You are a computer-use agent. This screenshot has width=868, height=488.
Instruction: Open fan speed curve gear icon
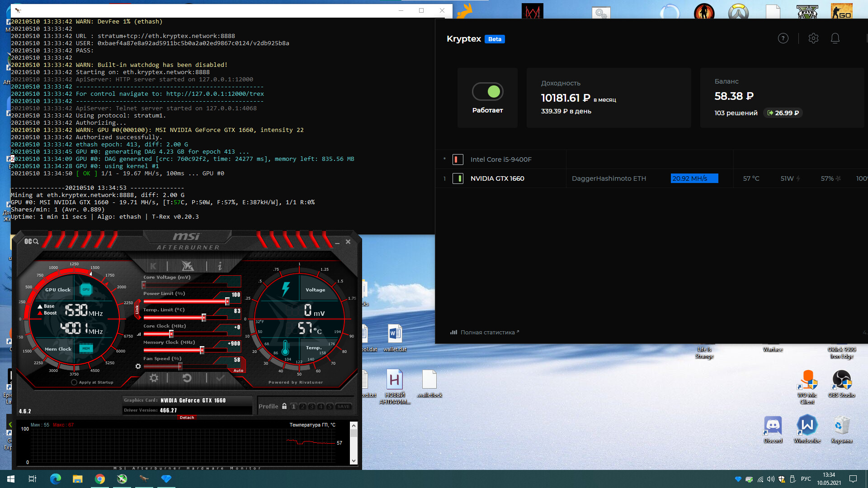click(138, 366)
